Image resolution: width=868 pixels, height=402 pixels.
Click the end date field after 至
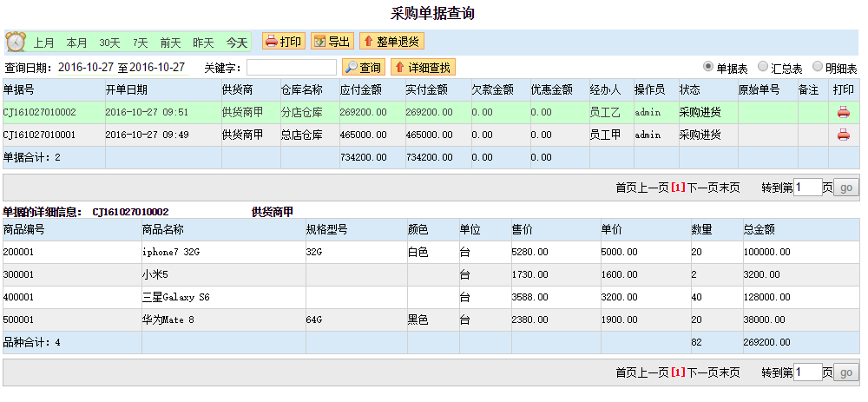click(x=158, y=67)
